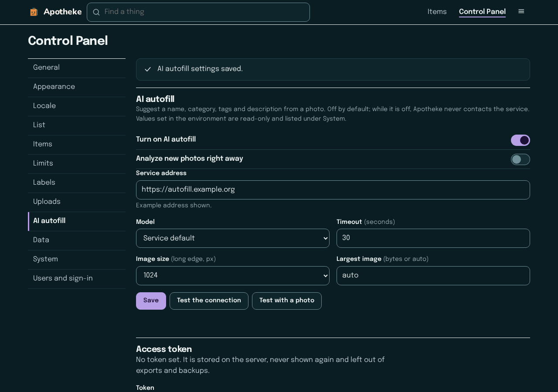Image resolution: width=558 pixels, height=392 pixels.
Task: Click the Timeout seconds field
Action: [433, 238]
